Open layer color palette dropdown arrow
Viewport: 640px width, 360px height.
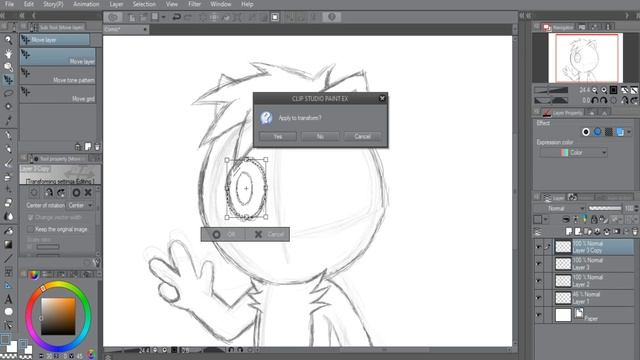tap(546, 220)
